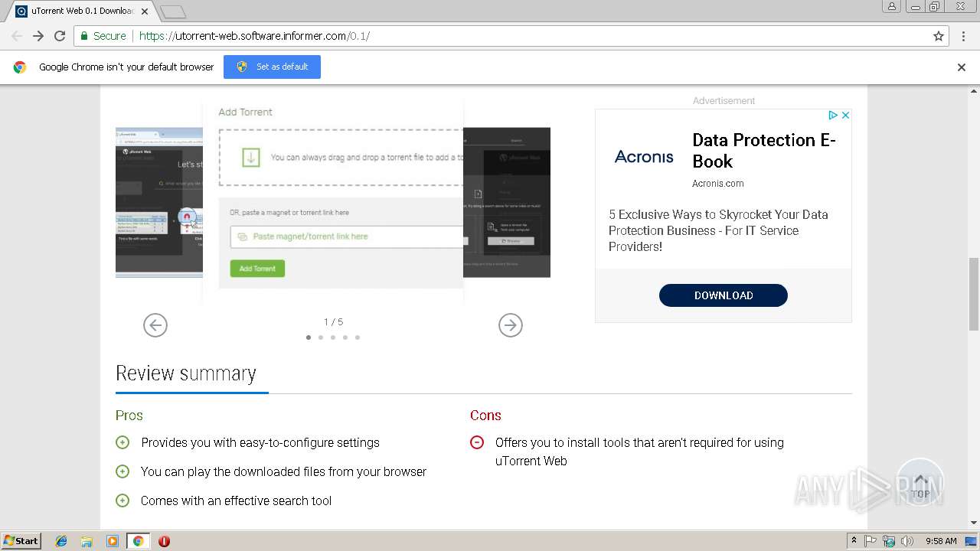Open the Chrome menu with three dots
980x551 pixels.
coord(962,36)
